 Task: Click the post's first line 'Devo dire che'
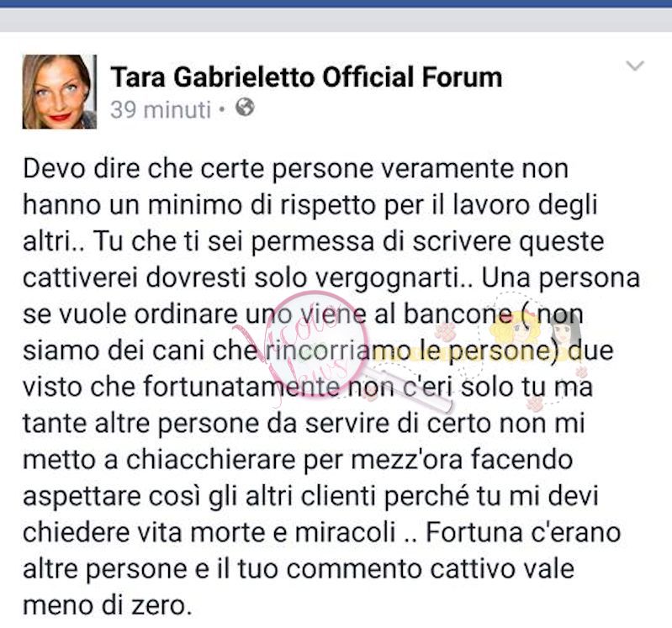108,168
